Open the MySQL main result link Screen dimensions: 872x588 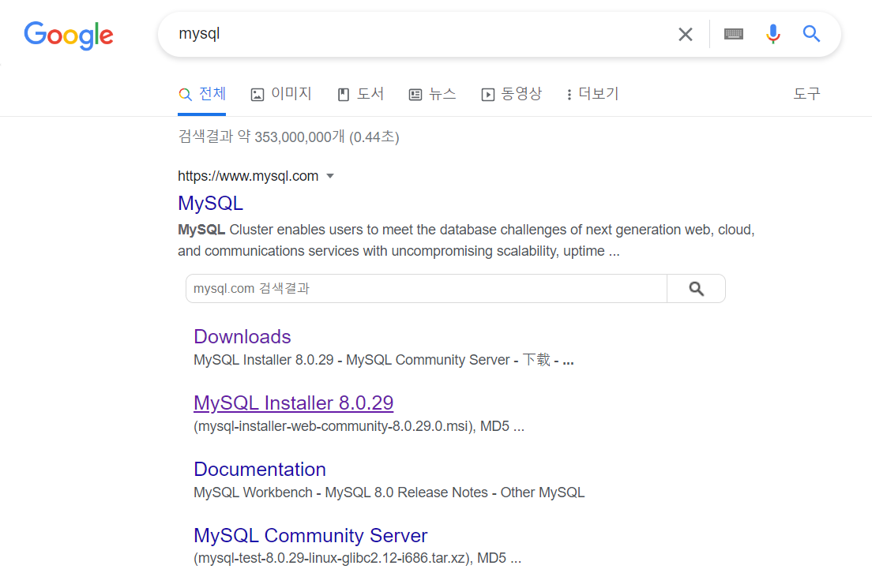(210, 204)
